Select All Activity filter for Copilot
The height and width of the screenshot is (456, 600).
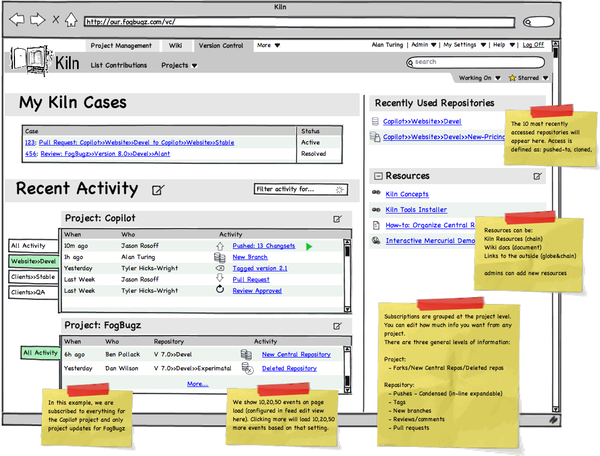point(29,245)
